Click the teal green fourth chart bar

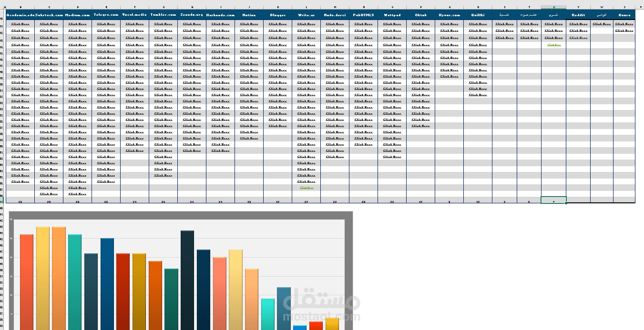tap(75, 282)
